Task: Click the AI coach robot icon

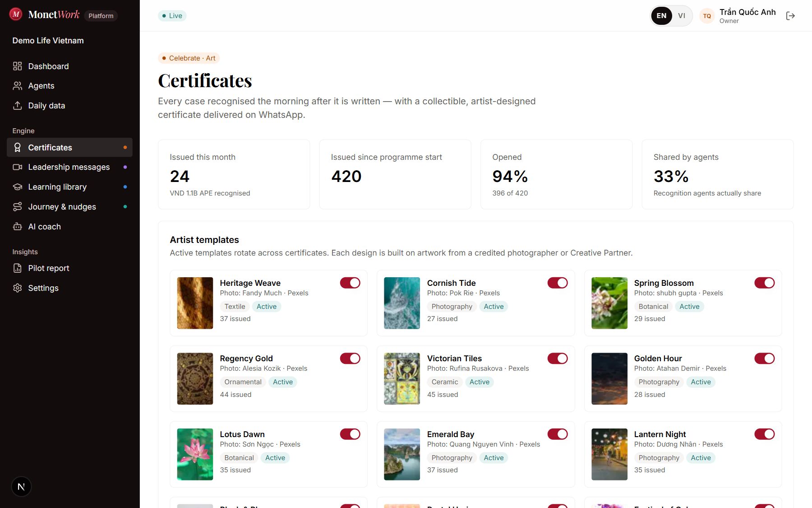Action: [18, 227]
